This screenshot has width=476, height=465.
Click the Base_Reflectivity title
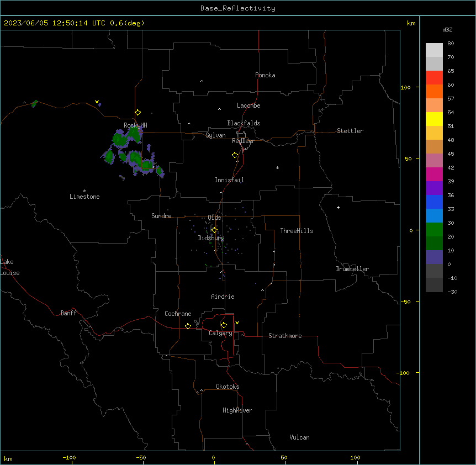tap(238, 8)
